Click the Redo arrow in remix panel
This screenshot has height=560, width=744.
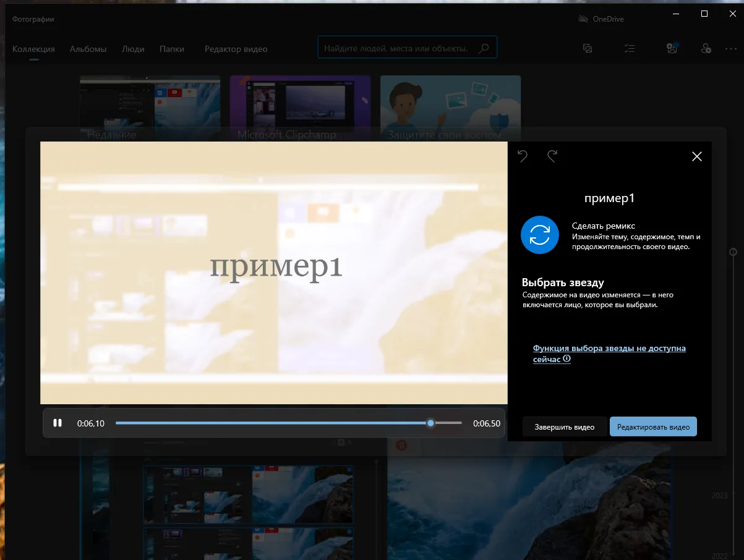coord(552,156)
